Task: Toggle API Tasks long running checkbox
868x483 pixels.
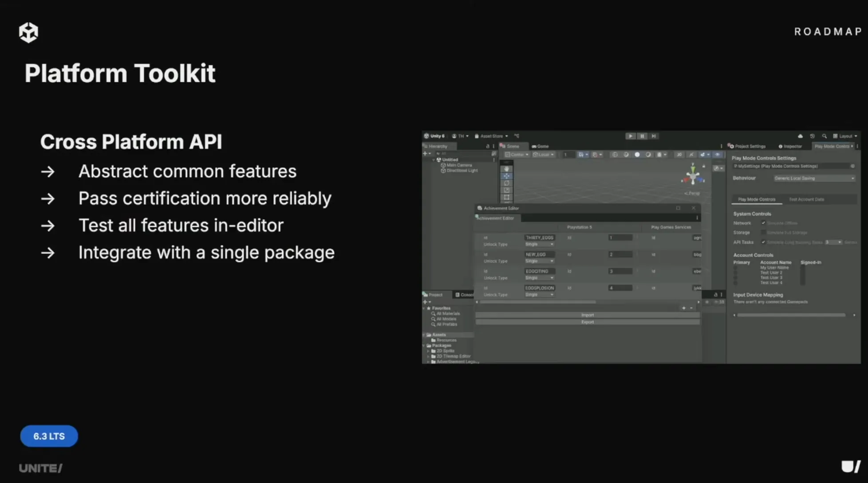Action: (763, 242)
